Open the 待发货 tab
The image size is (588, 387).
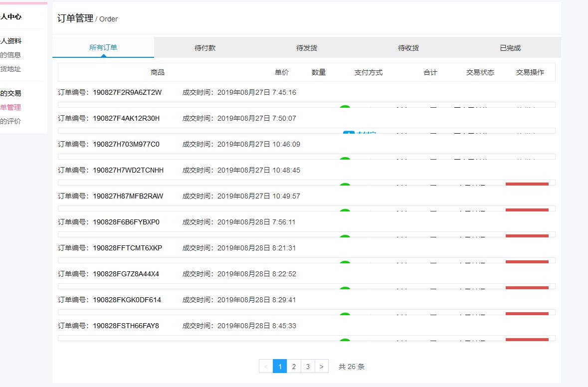[306, 47]
